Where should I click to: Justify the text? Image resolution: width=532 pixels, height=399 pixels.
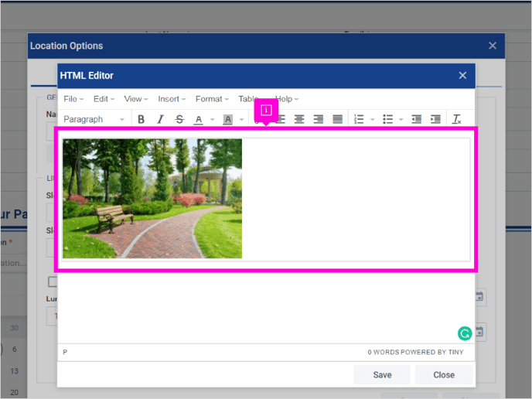click(338, 119)
